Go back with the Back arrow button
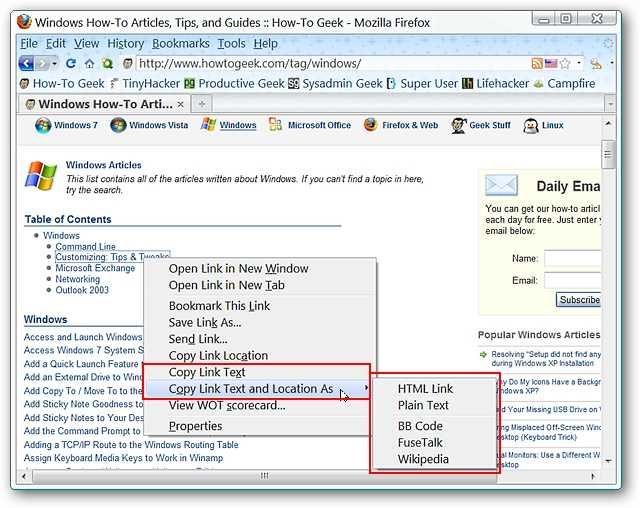Screen dimensions: 640x508 [x=27, y=63]
